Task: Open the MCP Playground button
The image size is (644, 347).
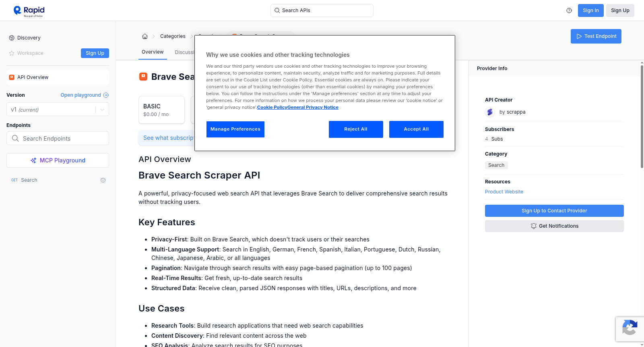Action: click(x=58, y=160)
